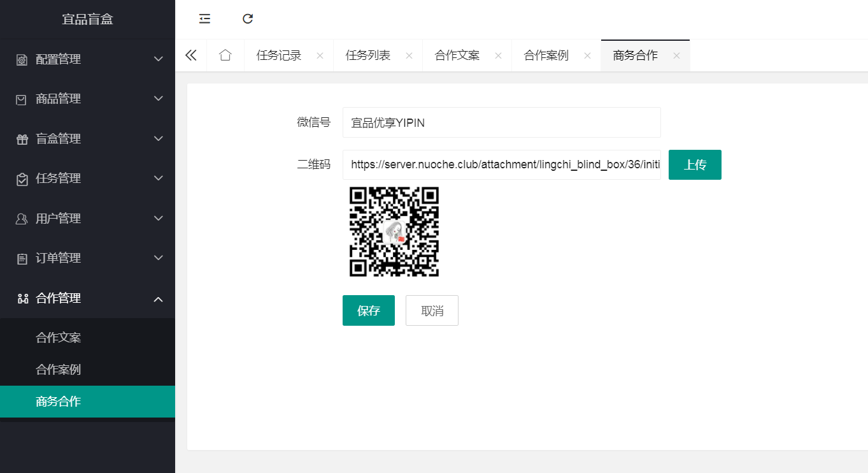The height and width of the screenshot is (473, 868).
Task: Expand the 用户管理 chevron
Action: click(x=159, y=218)
